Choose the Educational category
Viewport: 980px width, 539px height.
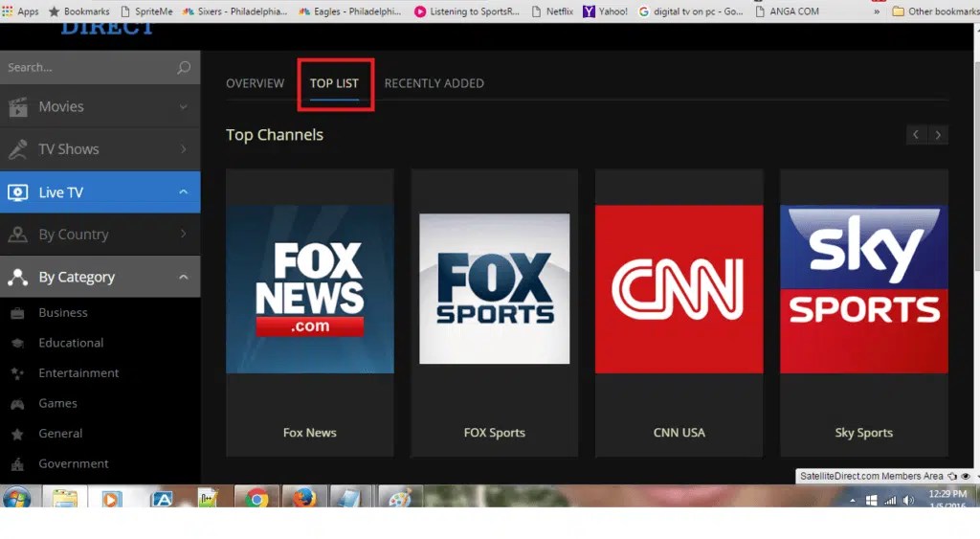pyautogui.click(x=71, y=343)
